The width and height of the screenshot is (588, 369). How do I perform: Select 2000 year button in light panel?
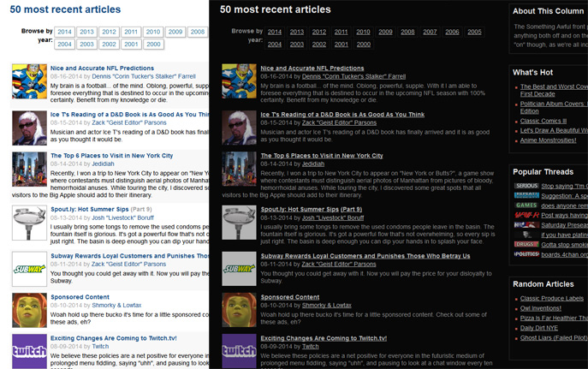(x=153, y=44)
